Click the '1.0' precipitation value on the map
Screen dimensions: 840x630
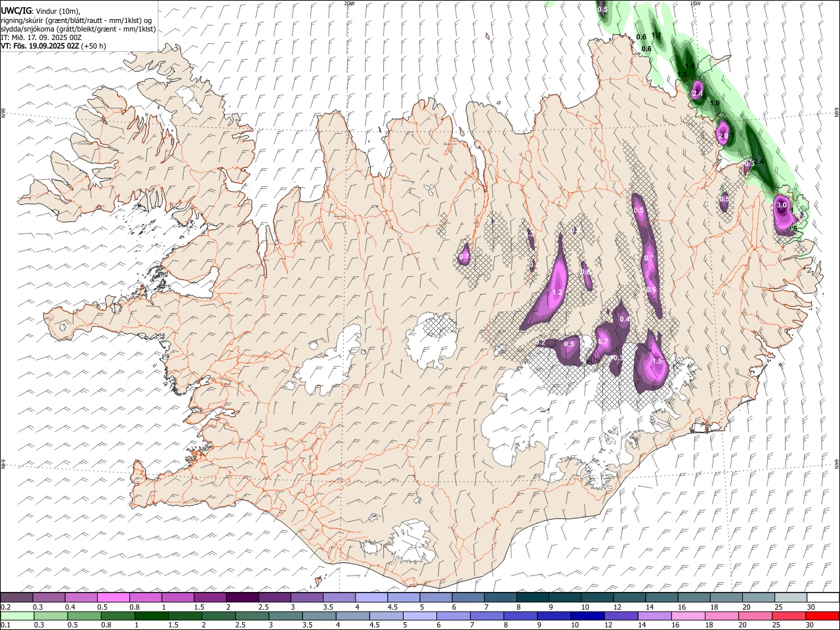(715, 104)
